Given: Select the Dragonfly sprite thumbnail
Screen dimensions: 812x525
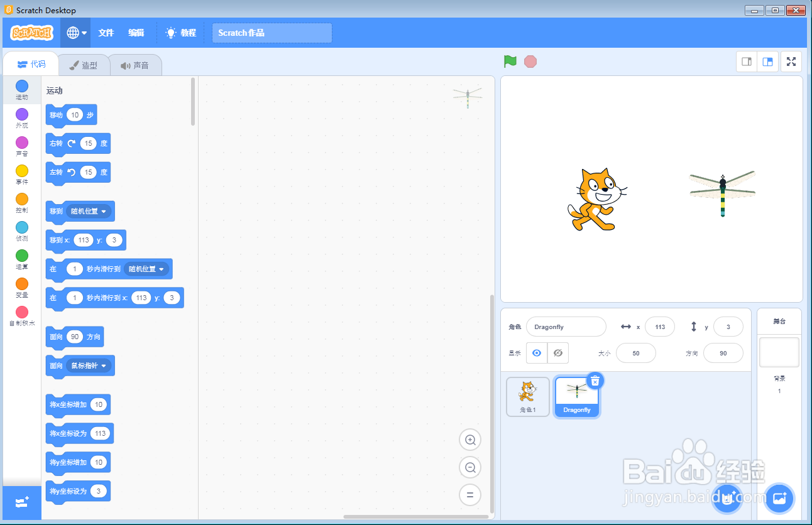Looking at the screenshot, I should pyautogui.click(x=577, y=396).
